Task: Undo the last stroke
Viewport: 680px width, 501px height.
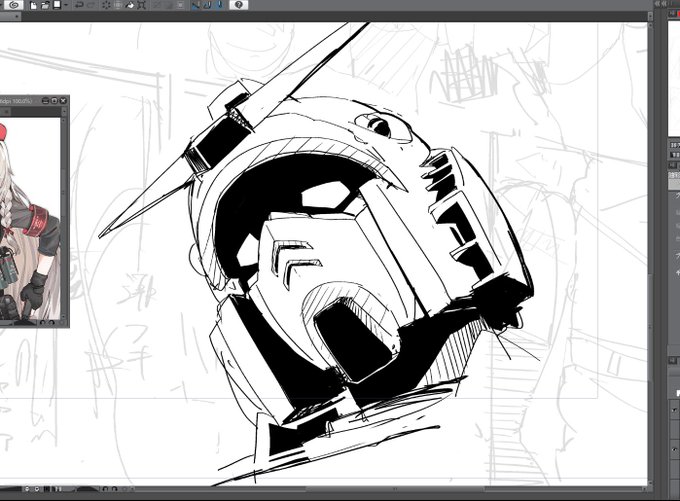Action: click(79, 5)
